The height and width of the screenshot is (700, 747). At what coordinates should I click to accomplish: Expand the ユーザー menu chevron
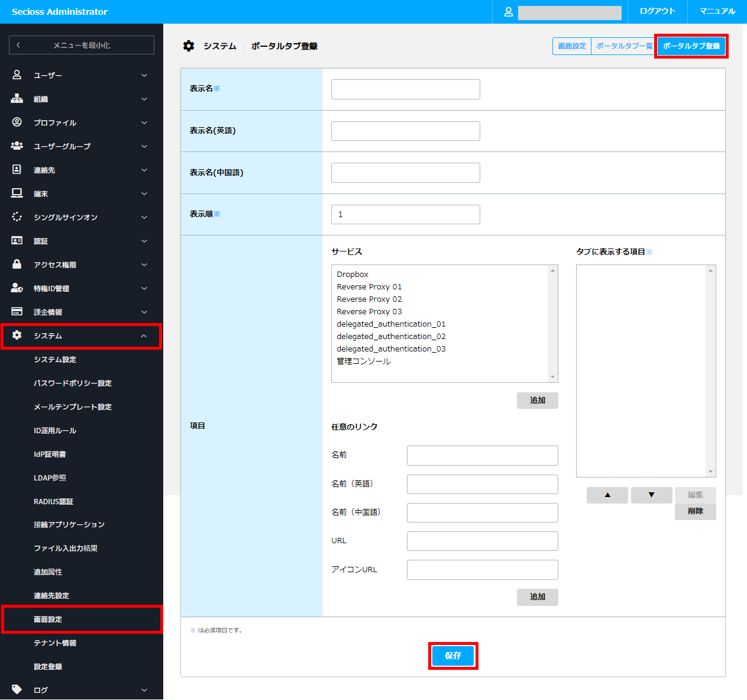(144, 75)
